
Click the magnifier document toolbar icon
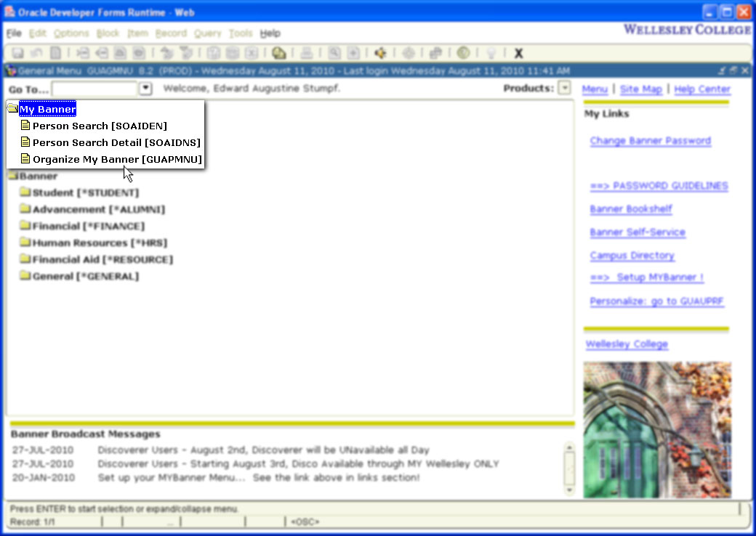click(334, 53)
